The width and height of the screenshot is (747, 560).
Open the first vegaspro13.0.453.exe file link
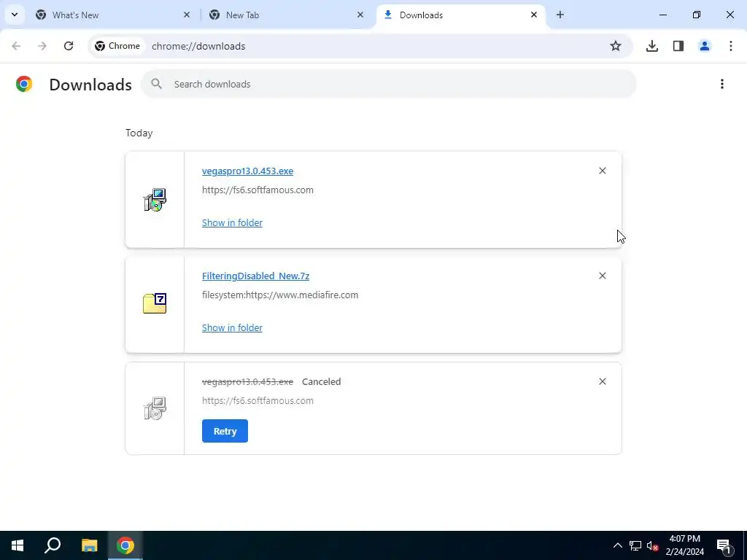(248, 171)
